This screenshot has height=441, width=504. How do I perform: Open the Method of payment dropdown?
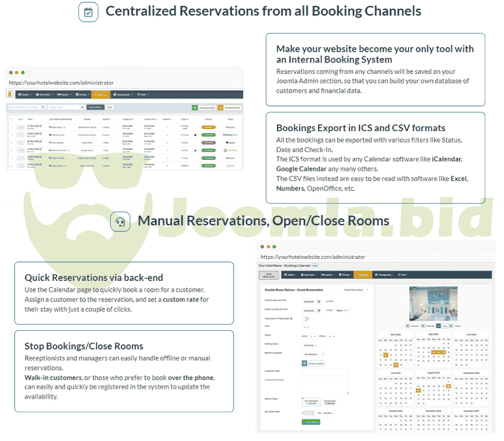tap(314, 353)
